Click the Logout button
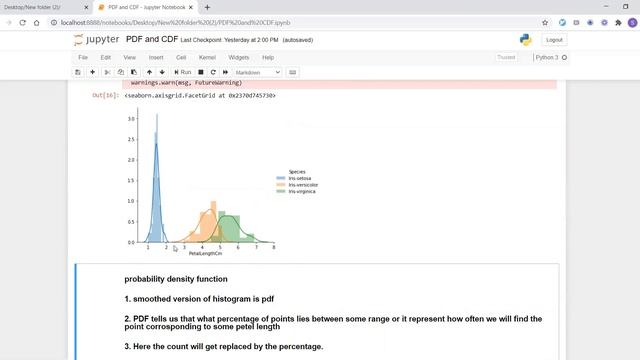This screenshot has height=360, width=640. pos(554,40)
